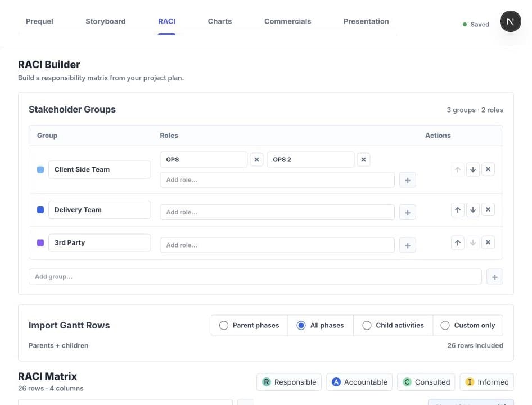Click 3rd Party purple color swatch
This screenshot has height=405, width=532.
(40, 243)
